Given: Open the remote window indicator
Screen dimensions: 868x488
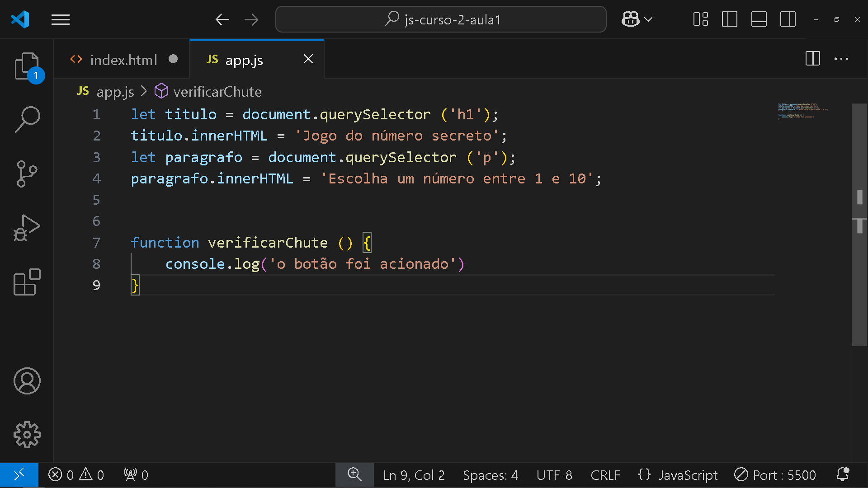Looking at the screenshot, I should 19,475.
